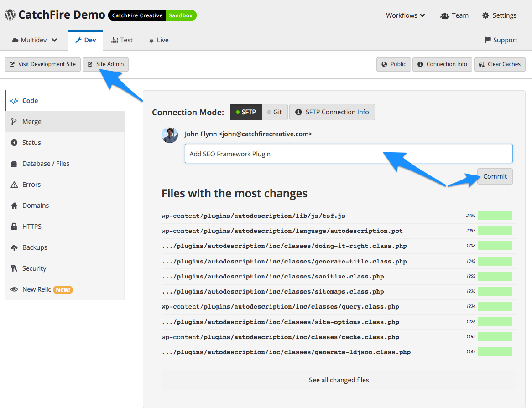Viewport: 532px width, 412px height.
Task: Click the See all changed files link
Action: point(339,380)
